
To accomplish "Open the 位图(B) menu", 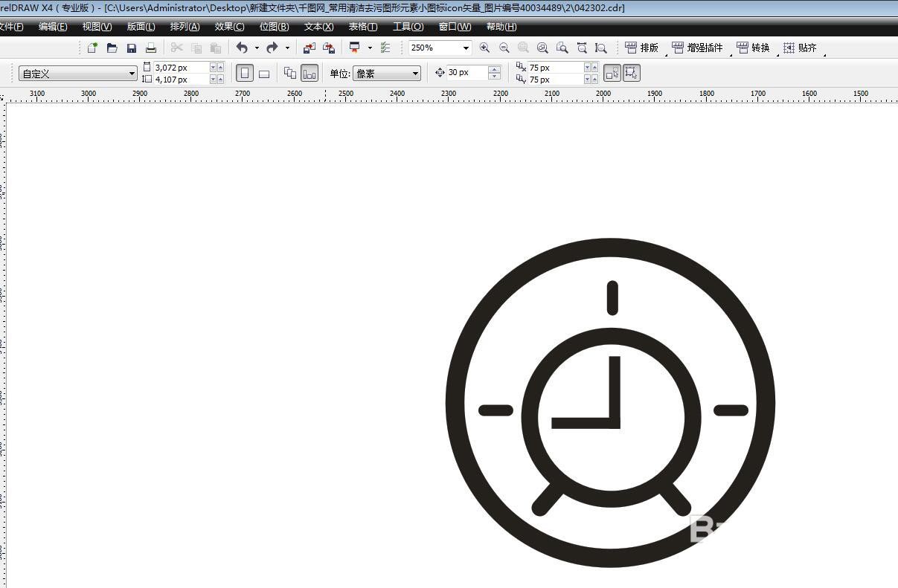I will point(274,27).
